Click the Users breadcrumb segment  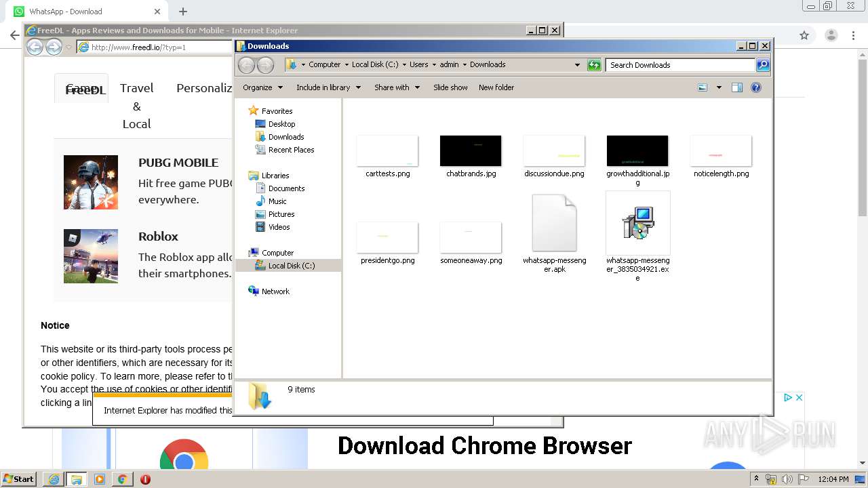[418, 65]
